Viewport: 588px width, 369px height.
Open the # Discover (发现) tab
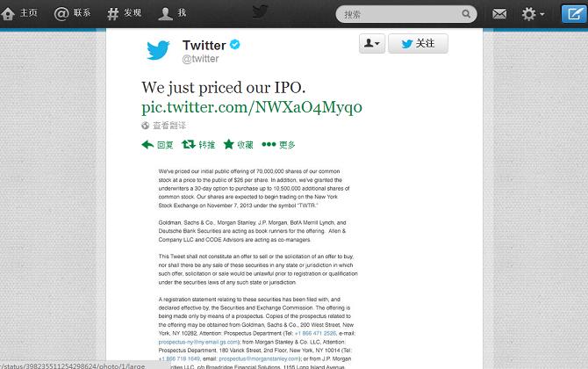pos(124,13)
